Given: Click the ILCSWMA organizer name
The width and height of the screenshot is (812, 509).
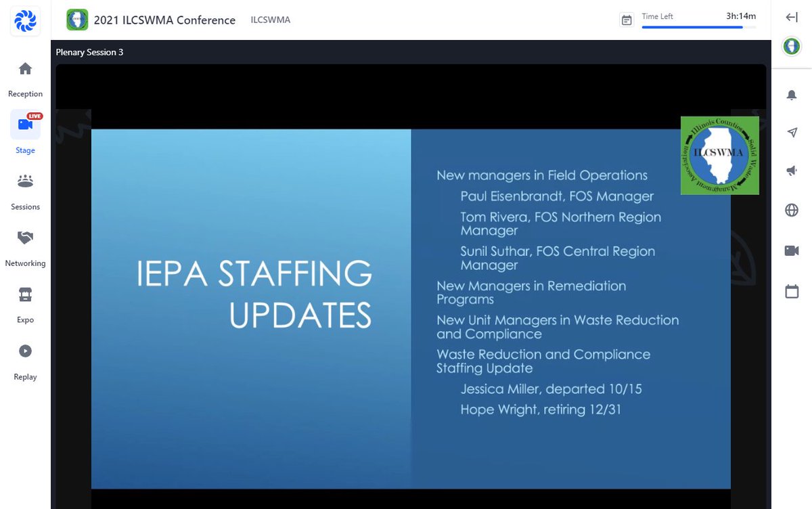Looking at the screenshot, I should (270, 20).
